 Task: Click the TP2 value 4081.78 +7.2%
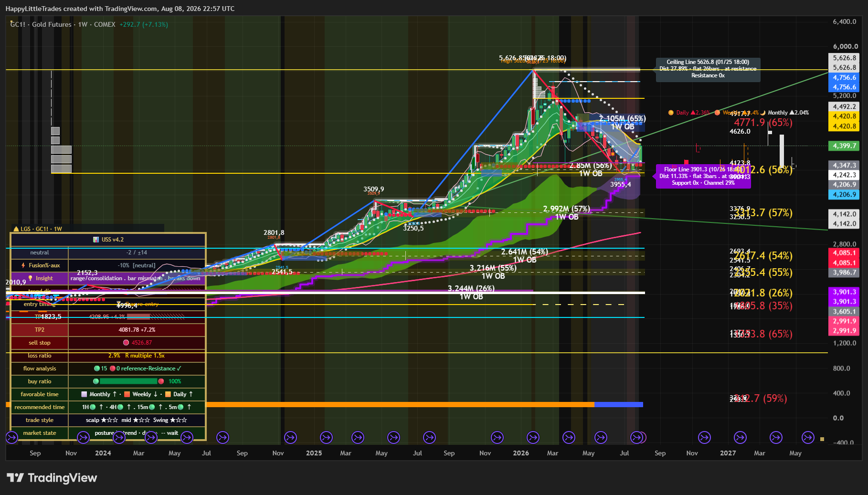(x=137, y=330)
